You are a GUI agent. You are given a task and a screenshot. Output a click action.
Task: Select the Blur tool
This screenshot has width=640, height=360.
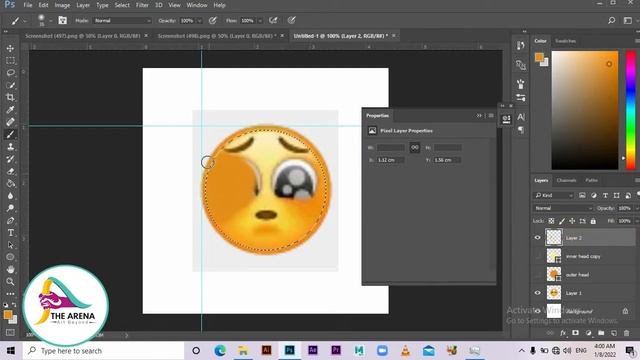coord(10,196)
